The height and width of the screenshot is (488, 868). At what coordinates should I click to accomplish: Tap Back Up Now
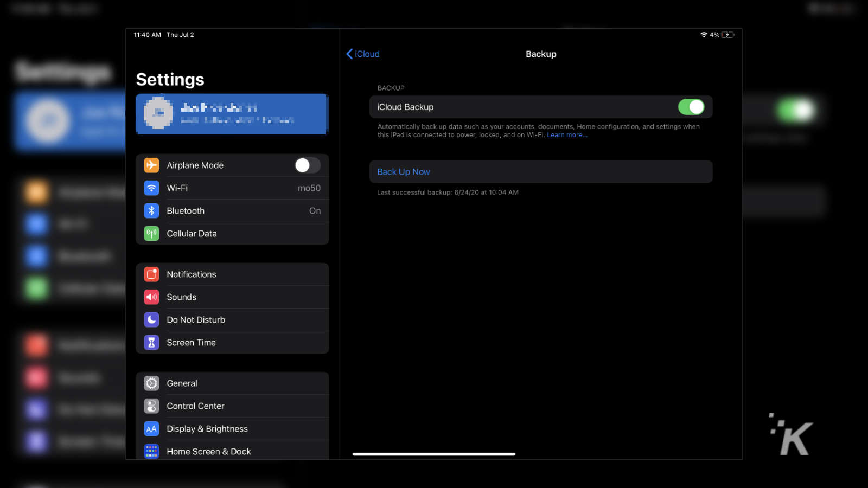tap(541, 172)
